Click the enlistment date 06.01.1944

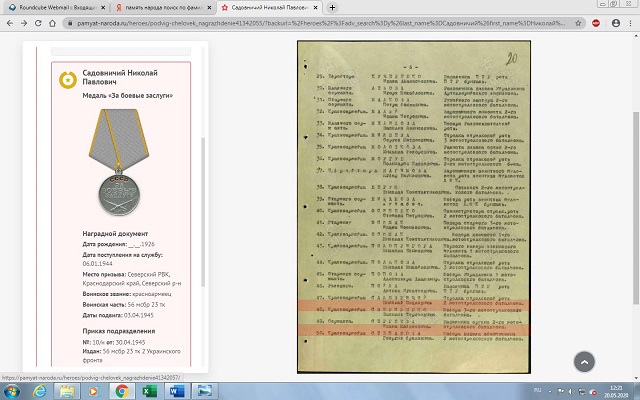pos(98,264)
